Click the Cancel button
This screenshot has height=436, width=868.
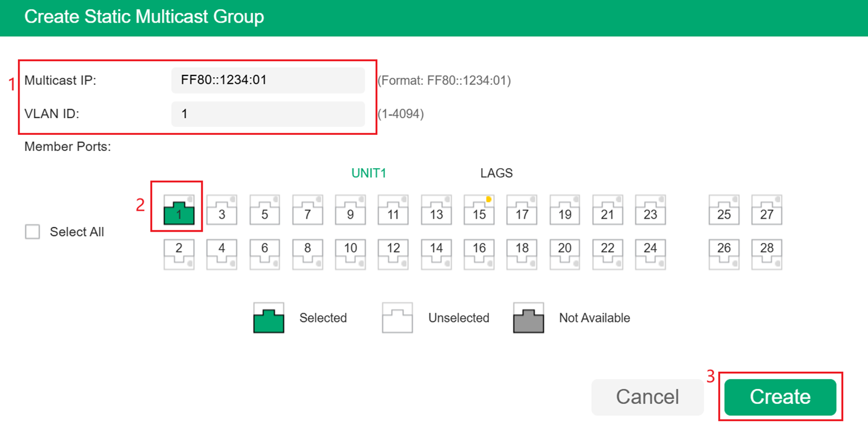click(647, 397)
